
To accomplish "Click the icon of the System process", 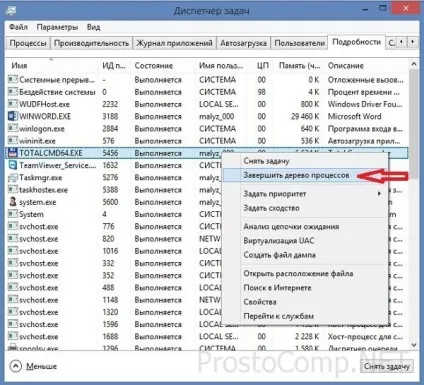I will pos(13,214).
